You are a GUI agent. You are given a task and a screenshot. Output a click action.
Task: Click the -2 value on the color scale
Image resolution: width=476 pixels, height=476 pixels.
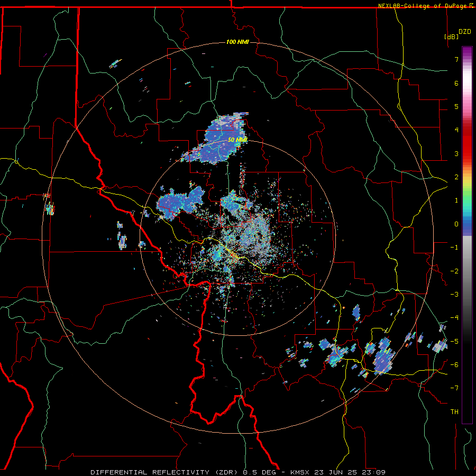pos(454,271)
